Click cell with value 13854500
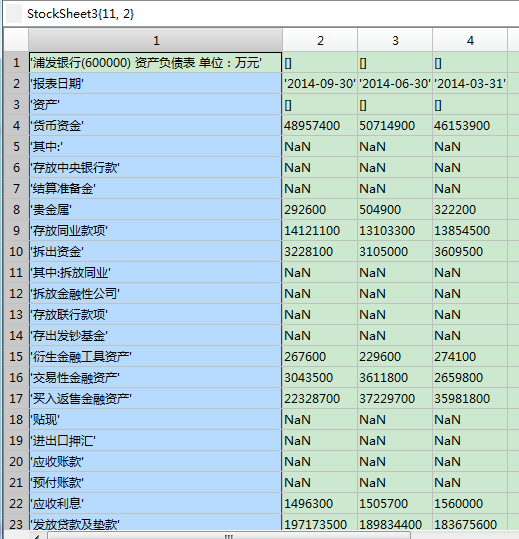 (x=470, y=230)
